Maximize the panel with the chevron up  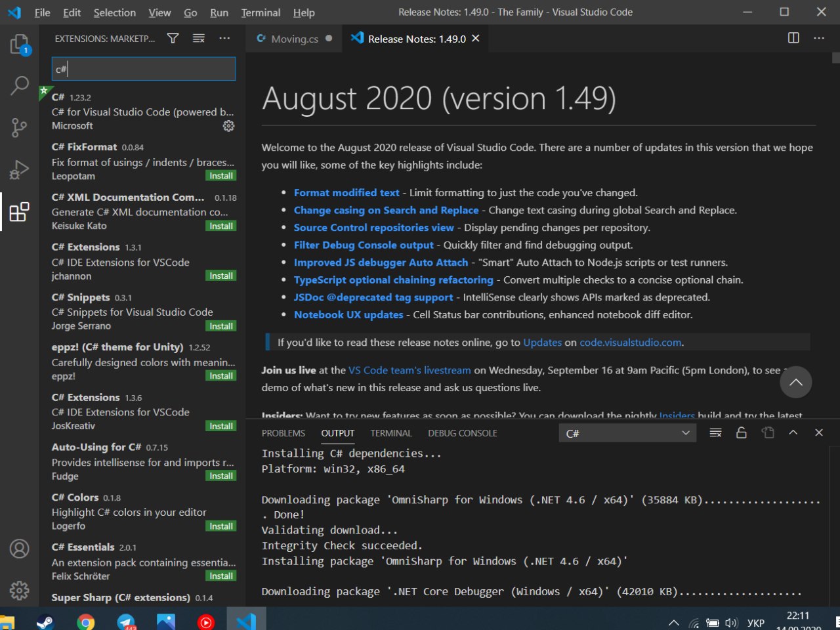793,433
